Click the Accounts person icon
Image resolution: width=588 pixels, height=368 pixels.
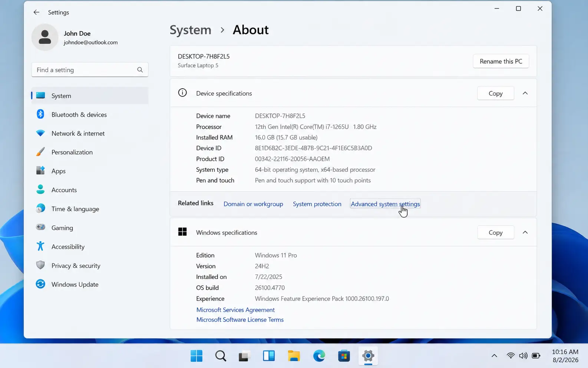40,190
